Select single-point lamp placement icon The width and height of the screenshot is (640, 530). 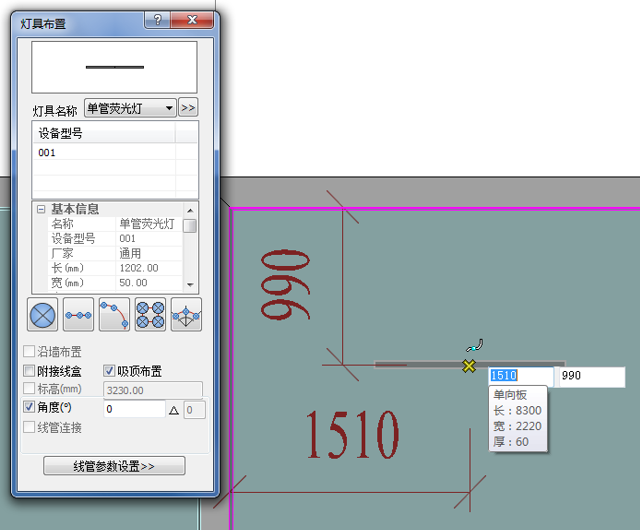(x=41, y=314)
